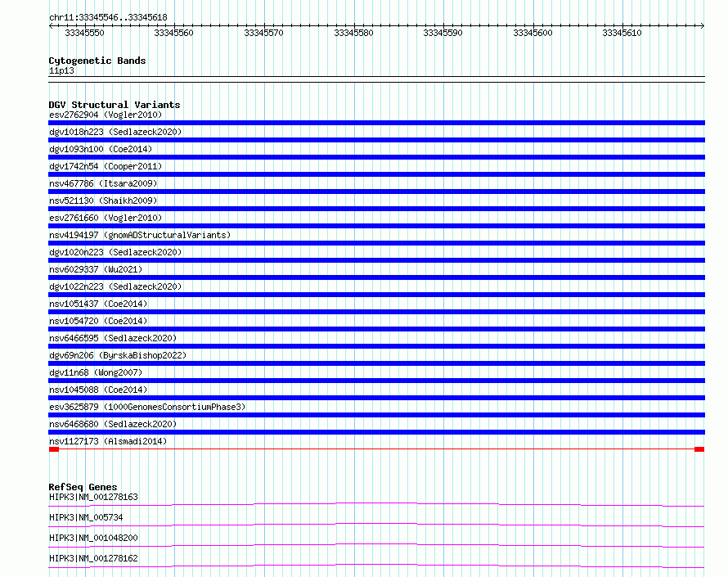Open variant dgv1018n223 (Sedlazeck2020)
The height and width of the screenshot is (577, 728).
click(x=115, y=132)
